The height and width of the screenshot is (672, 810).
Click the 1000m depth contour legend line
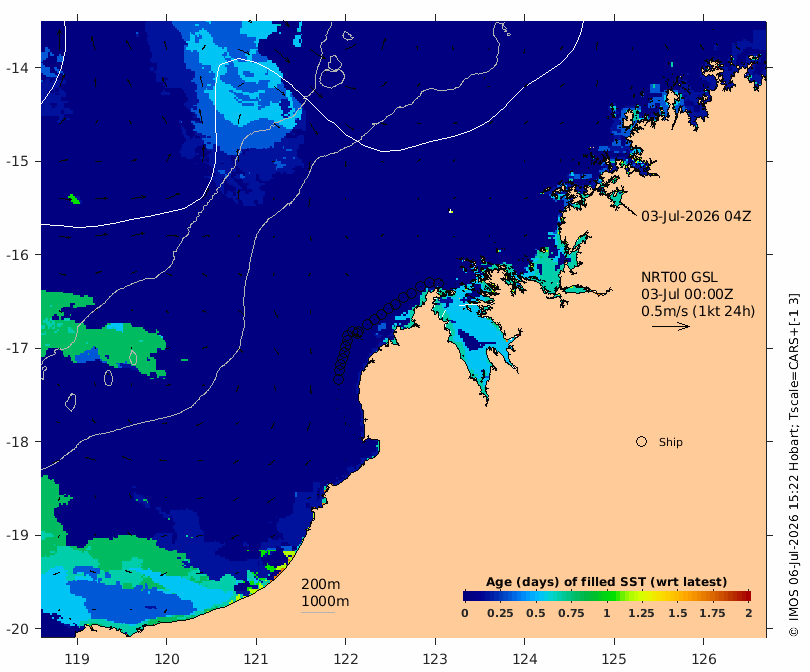pyautogui.click(x=318, y=613)
